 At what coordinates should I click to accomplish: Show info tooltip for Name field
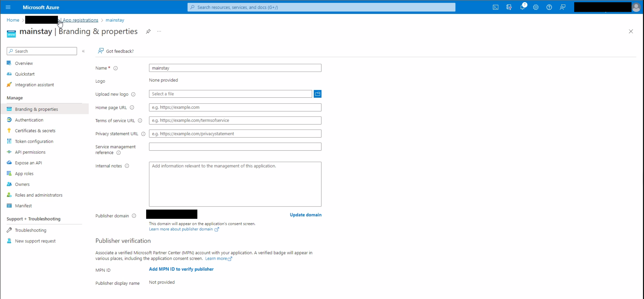115,68
